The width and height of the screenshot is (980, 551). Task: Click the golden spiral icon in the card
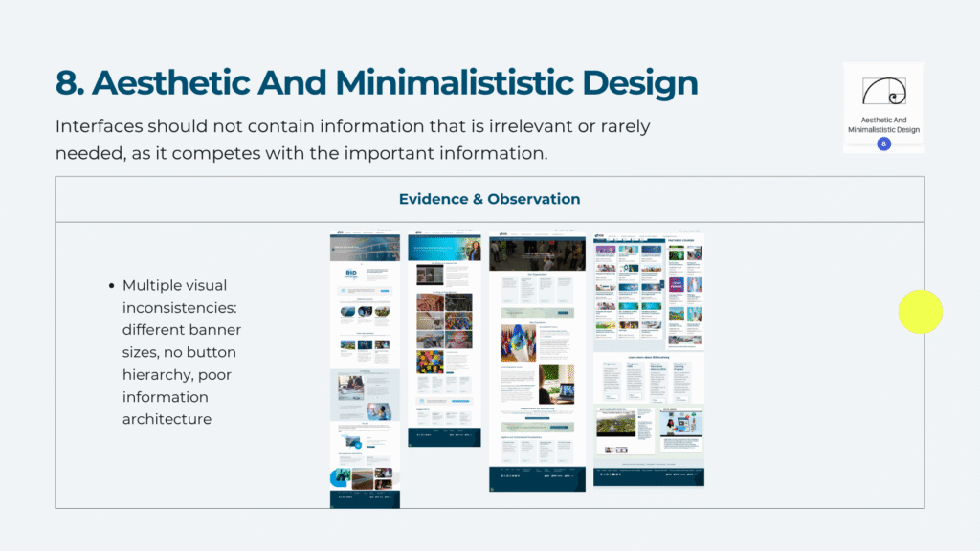click(882, 92)
